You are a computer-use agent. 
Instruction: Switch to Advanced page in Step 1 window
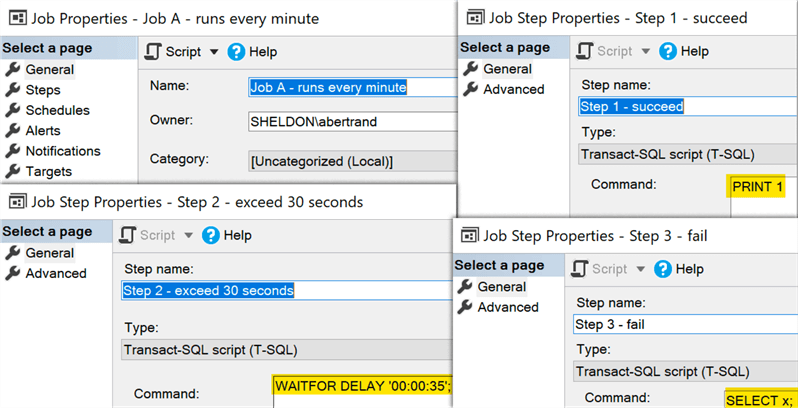tap(513, 89)
